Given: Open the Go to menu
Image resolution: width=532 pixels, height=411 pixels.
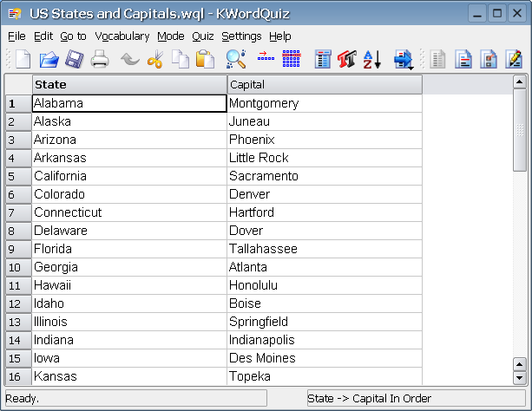Looking at the screenshot, I should pyautogui.click(x=73, y=36).
